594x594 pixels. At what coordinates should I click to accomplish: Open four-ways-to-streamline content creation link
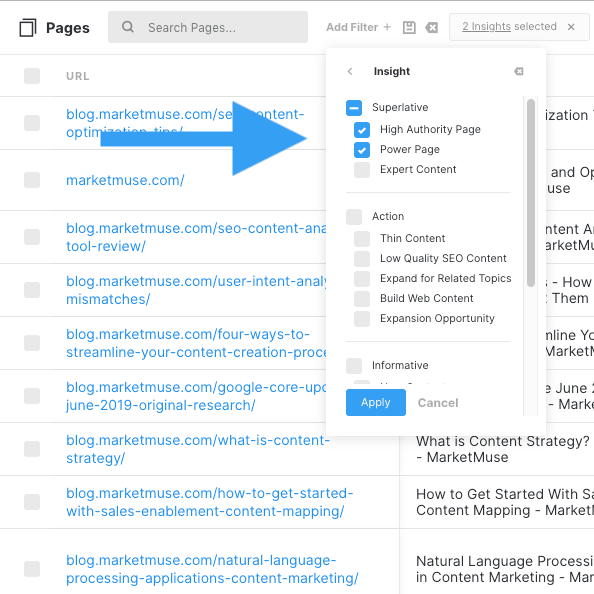click(x=196, y=343)
